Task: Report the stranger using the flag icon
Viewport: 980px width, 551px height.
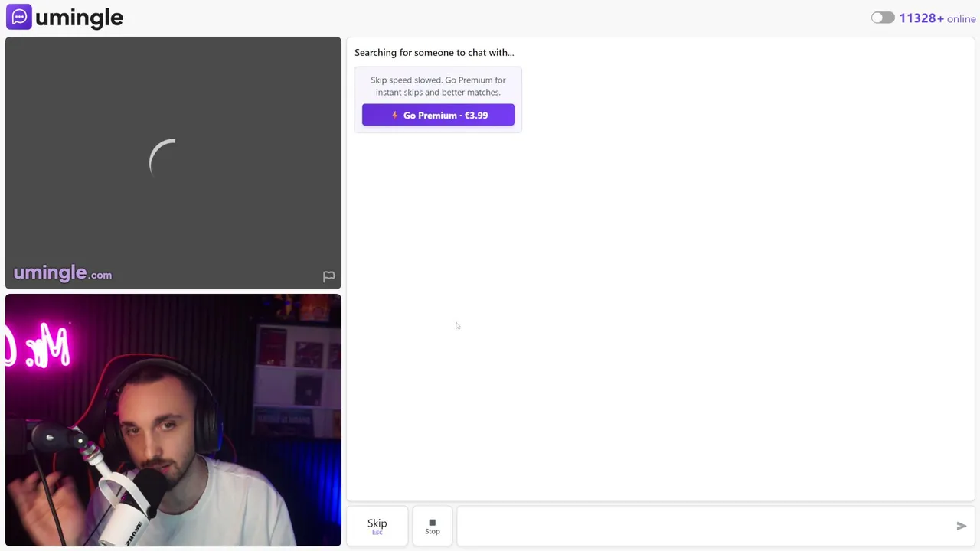Action: click(x=328, y=276)
